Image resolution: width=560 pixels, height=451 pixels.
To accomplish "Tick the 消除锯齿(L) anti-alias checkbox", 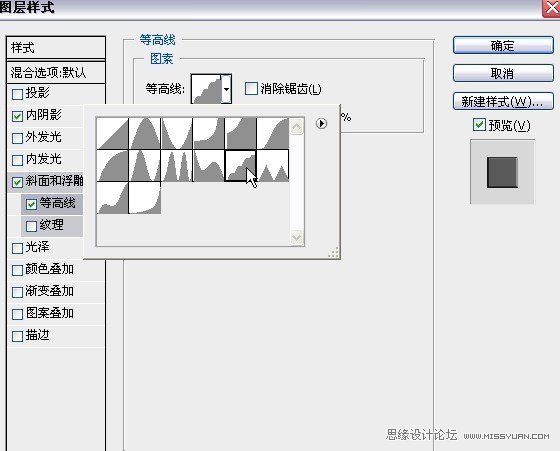I will [251, 89].
